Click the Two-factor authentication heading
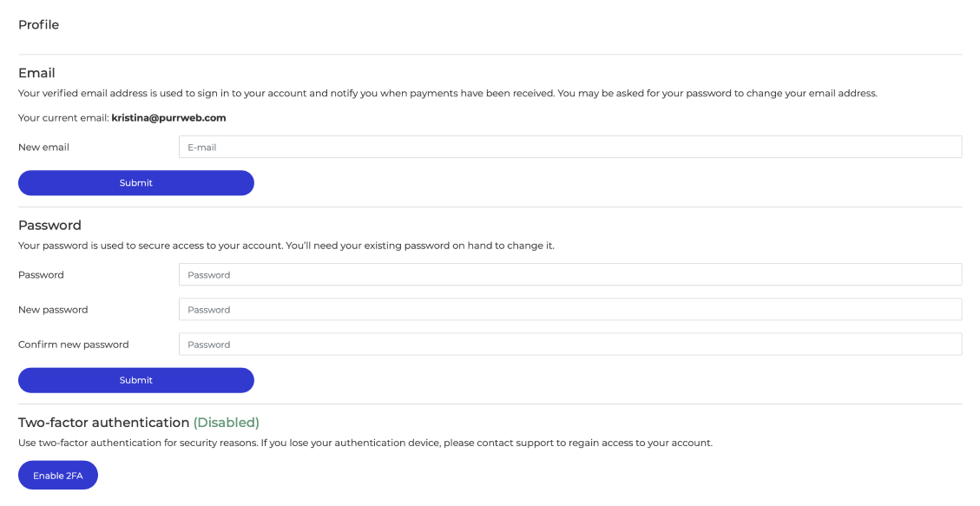980x506 pixels. [104, 423]
